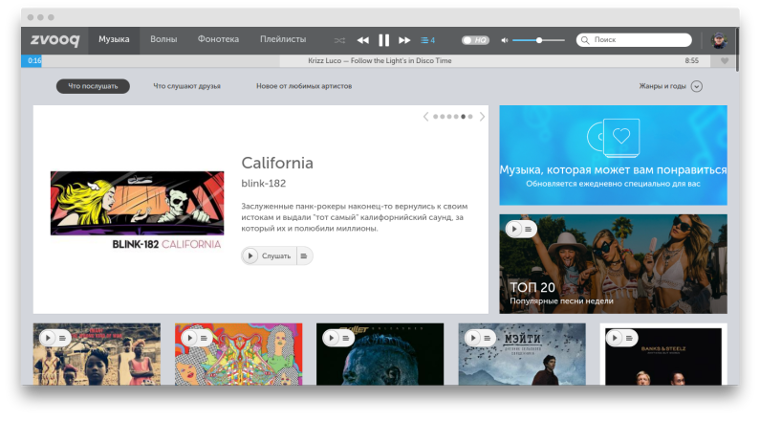The image size is (760, 422).
Task: Expand Жанры и годы dropdown
Action: [x=671, y=86]
